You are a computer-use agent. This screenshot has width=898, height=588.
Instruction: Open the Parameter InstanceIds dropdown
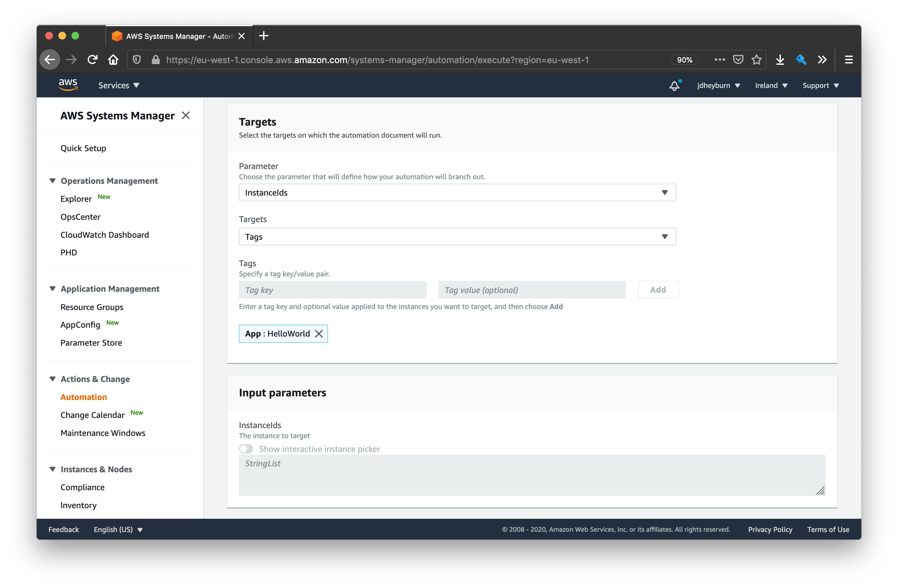457,192
